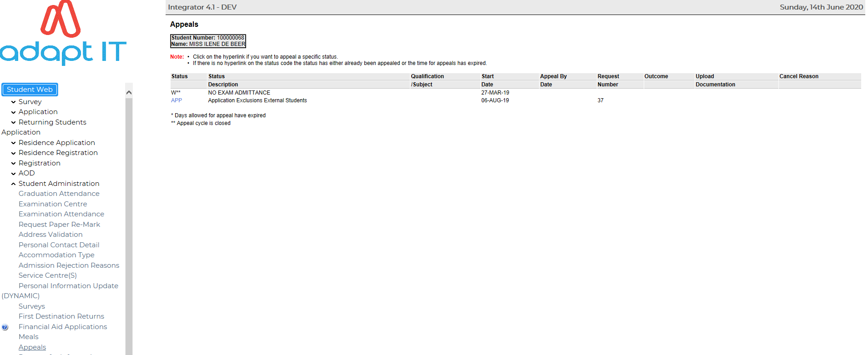Click the Appeals link in sidebar
Image resolution: width=868 pixels, height=355 pixels.
(32, 347)
